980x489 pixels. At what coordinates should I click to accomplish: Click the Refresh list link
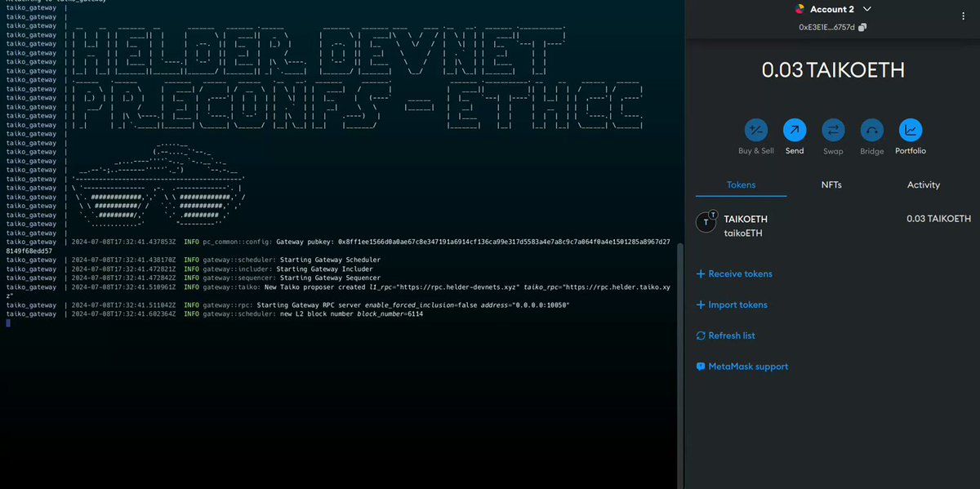tap(732, 336)
